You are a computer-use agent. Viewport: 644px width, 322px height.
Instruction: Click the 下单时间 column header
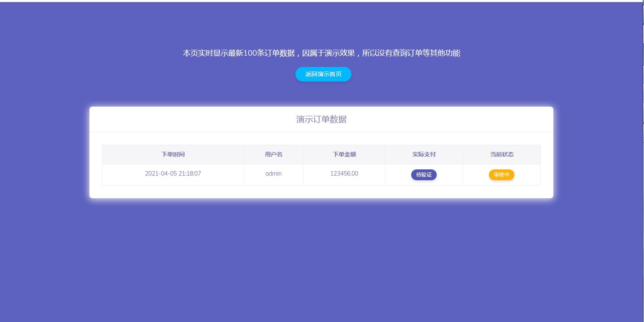(173, 154)
